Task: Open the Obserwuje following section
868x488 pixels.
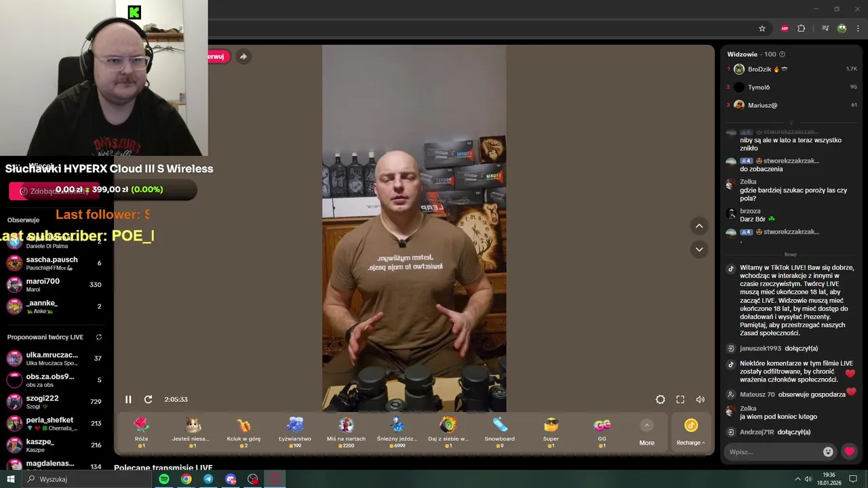Action: pos(23,220)
